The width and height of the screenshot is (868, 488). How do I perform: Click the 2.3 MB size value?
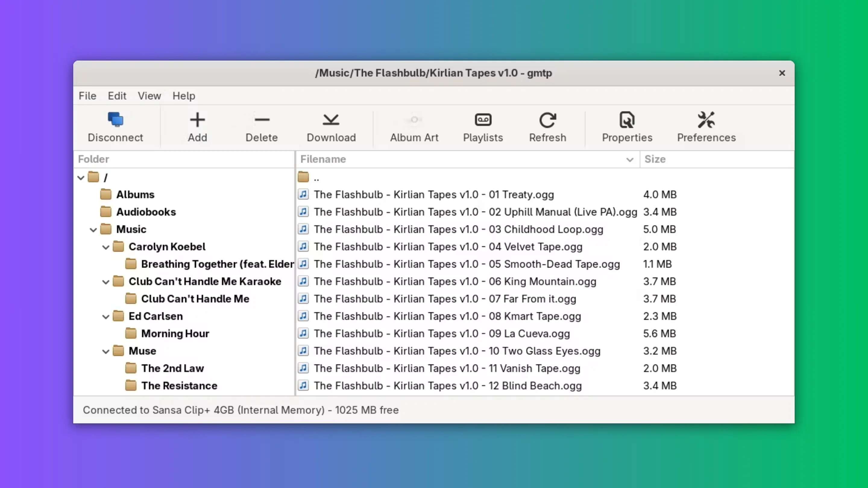tap(660, 316)
